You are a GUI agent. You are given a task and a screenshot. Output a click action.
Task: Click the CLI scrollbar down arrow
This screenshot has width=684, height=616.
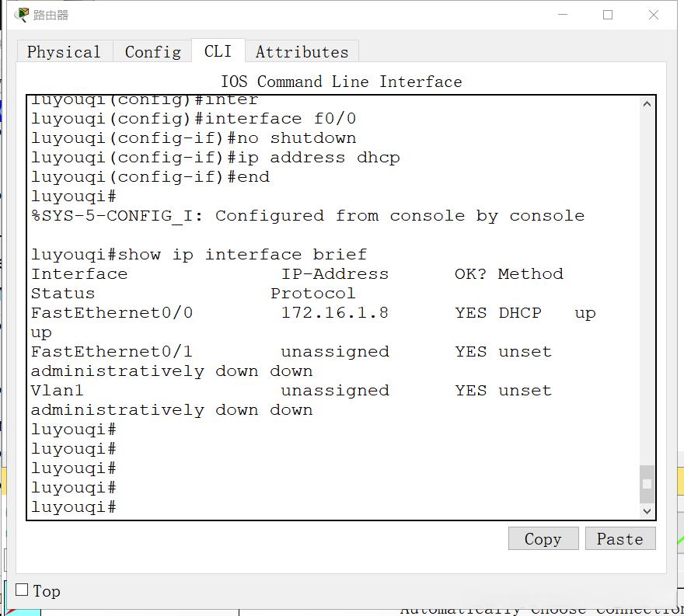647,511
